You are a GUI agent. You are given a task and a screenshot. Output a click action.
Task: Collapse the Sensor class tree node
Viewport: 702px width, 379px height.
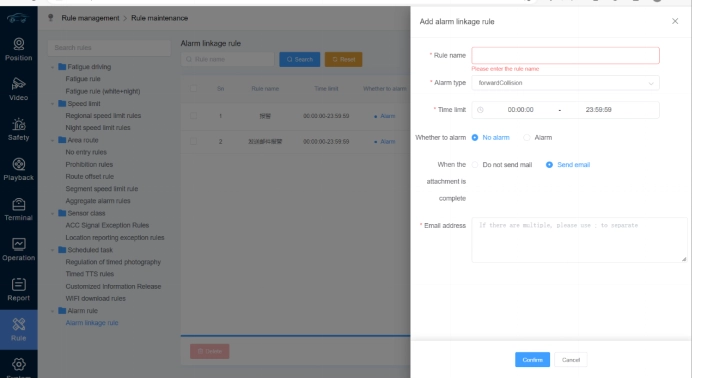52,213
